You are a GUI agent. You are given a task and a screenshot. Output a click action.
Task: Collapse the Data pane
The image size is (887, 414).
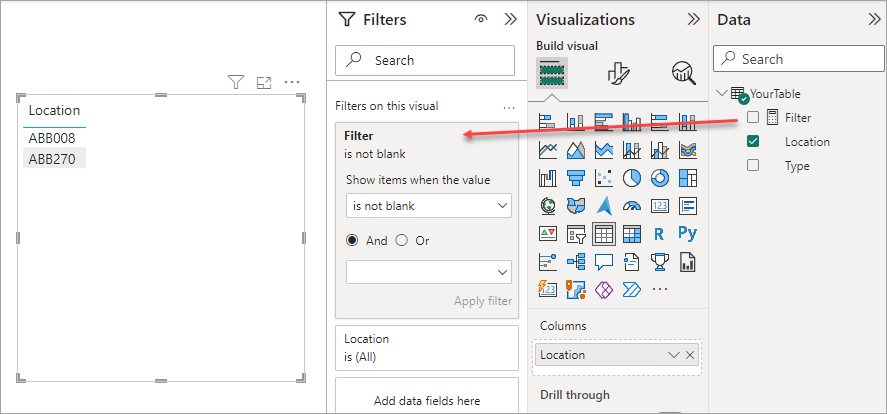(x=875, y=19)
